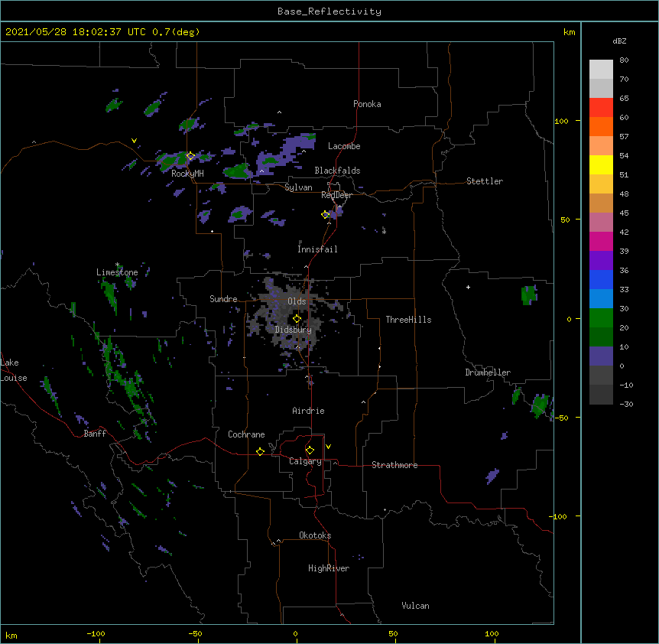
Task: Click the Sundre label
Action: click(x=223, y=299)
